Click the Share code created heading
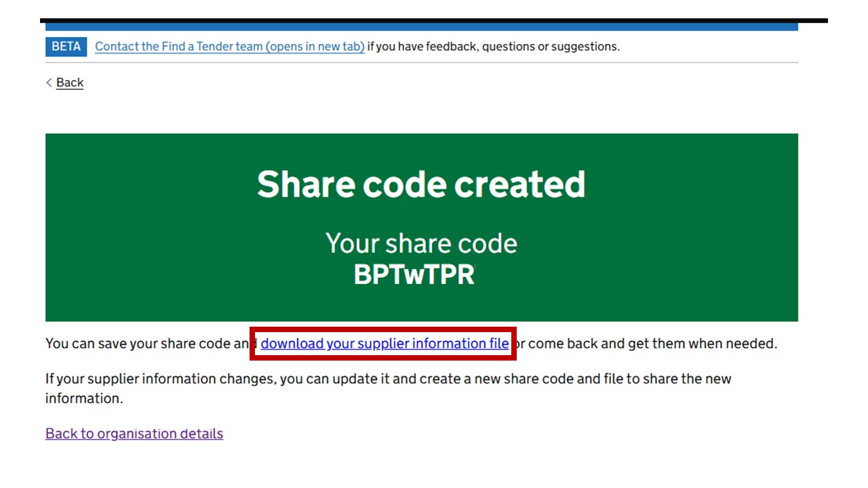Screen dimensions: 868x488 click(x=420, y=184)
